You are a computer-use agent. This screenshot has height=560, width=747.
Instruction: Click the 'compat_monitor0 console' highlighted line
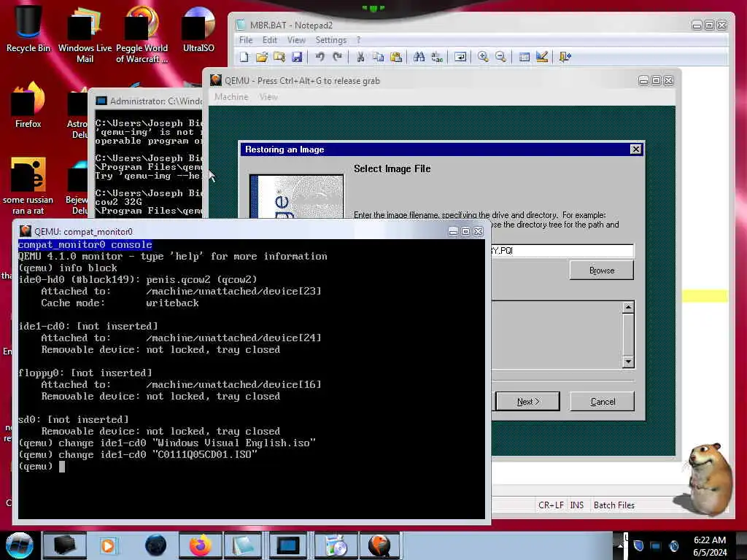(85, 245)
